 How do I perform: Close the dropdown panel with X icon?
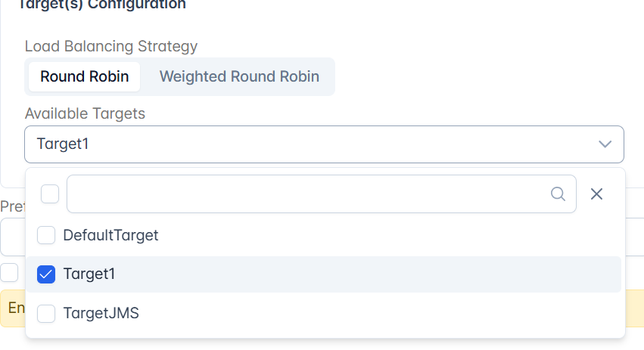(x=596, y=194)
